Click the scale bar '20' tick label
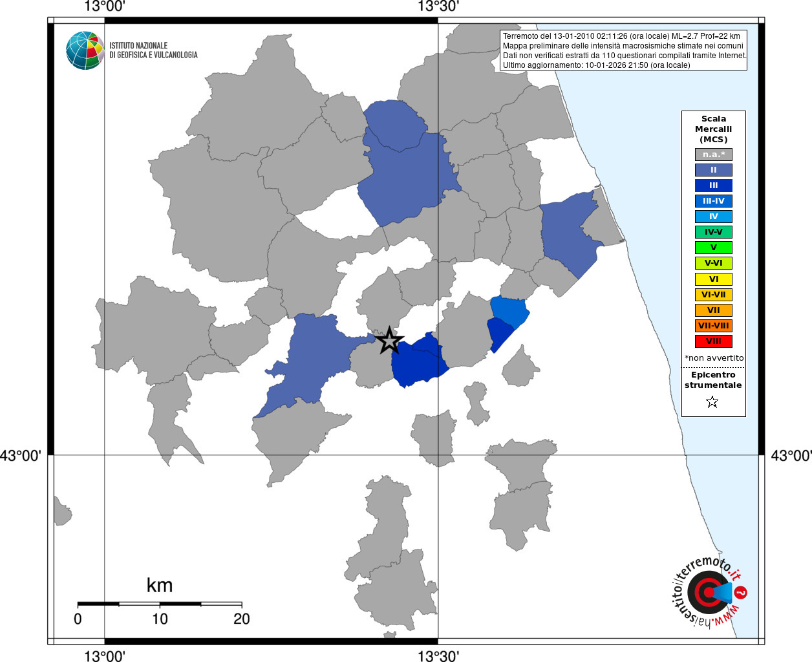This screenshot has width=812, height=662. (x=242, y=619)
